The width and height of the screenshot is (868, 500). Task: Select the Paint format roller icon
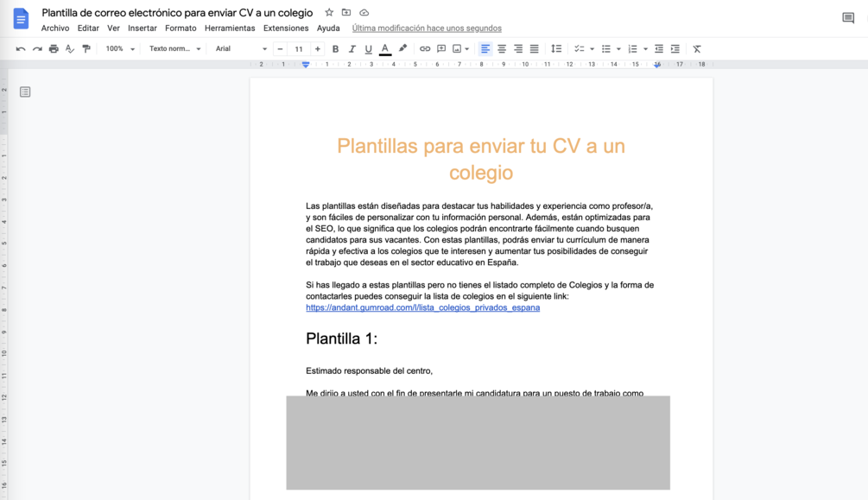[86, 48]
